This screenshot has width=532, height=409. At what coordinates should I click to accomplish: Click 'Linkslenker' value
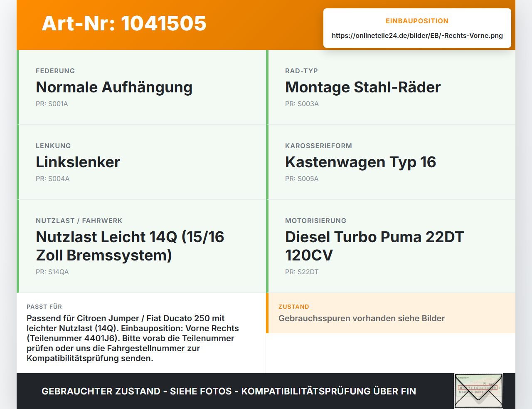pyautogui.click(x=78, y=162)
